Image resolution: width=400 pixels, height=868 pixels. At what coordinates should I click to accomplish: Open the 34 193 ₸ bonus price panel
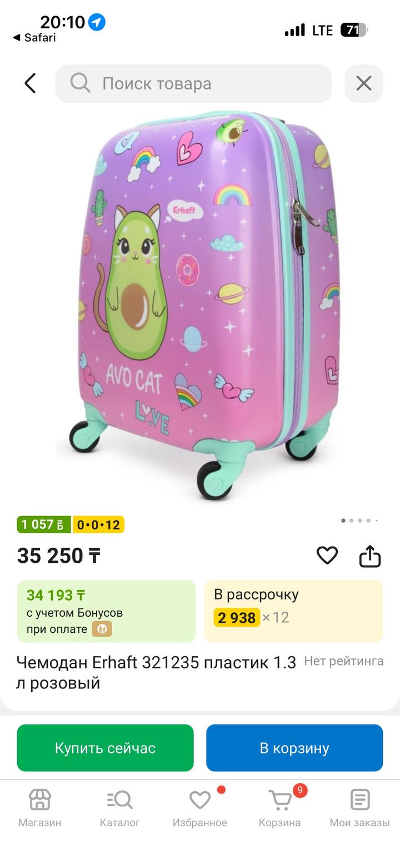coord(106,611)
